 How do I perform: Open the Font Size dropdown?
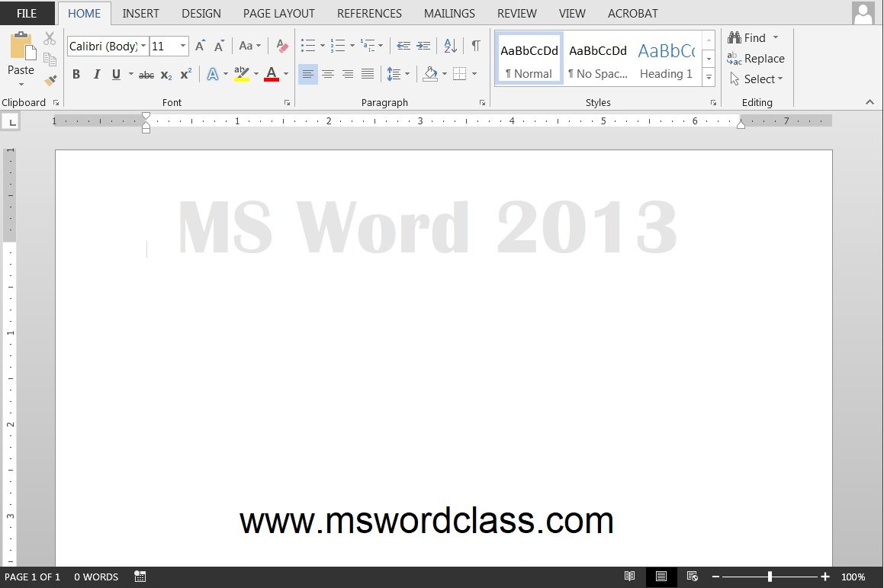pos(182,46)
